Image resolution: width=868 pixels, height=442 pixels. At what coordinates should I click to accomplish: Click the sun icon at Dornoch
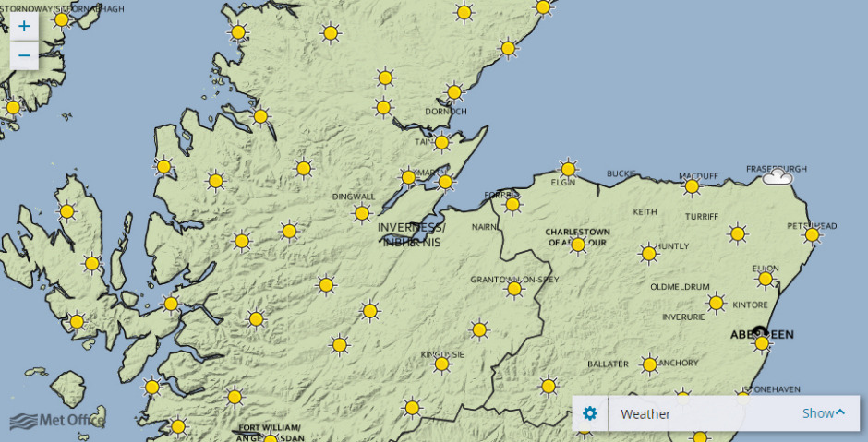pos(453,92)
